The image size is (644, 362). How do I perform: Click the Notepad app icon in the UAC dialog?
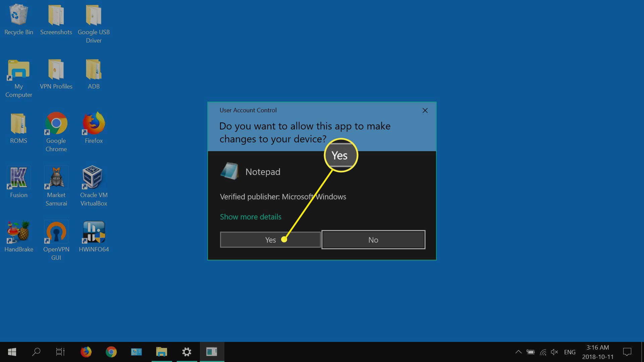click(229, 171)
